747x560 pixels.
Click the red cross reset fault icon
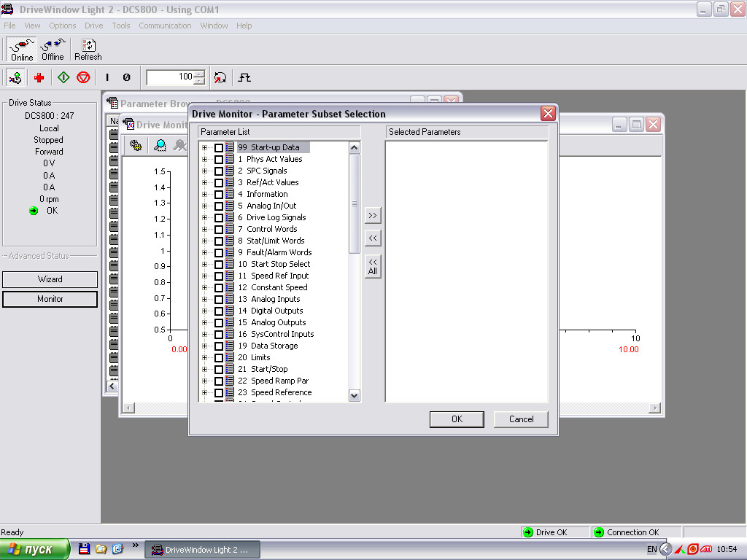click(39, 77)
